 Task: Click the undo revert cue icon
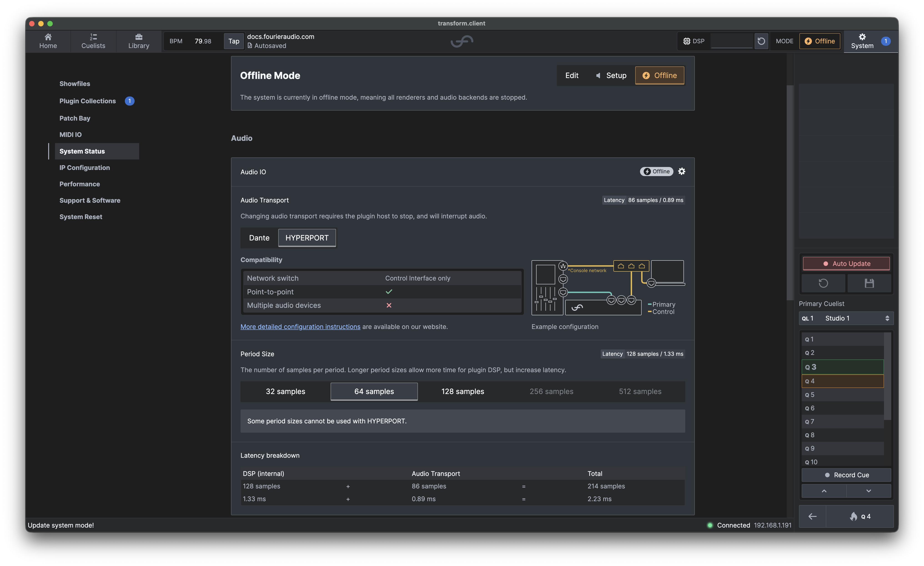[x=823, y=283]
